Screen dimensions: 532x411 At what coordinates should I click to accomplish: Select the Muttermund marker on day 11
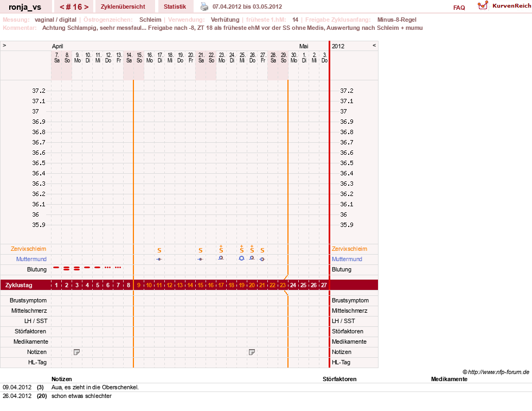click(159, 259)
